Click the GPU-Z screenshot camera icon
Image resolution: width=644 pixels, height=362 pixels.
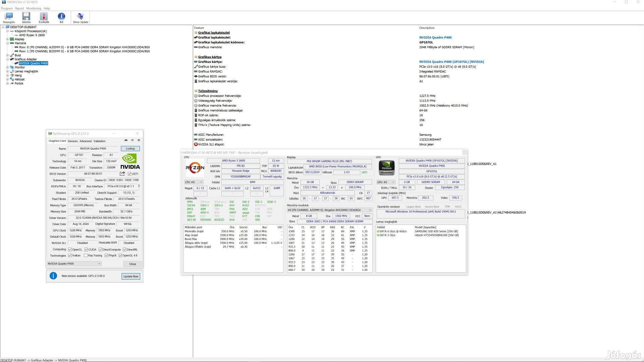click(x=126, y=140)
